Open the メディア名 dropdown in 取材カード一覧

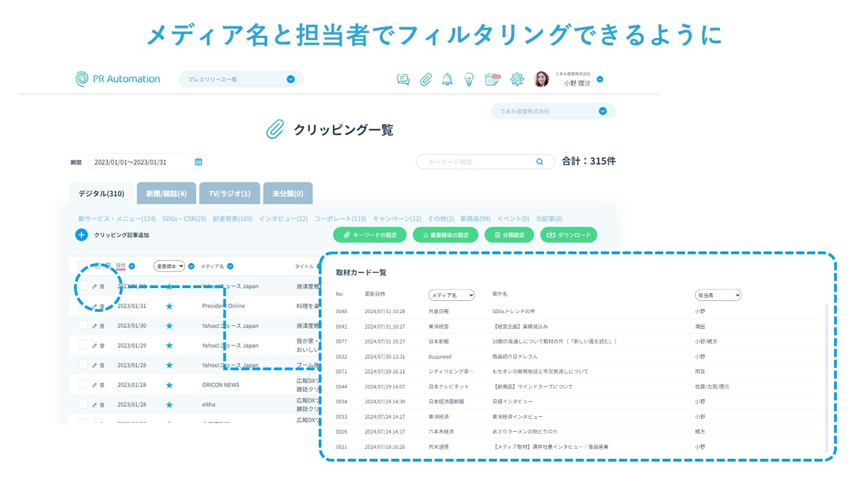[452, 296]
